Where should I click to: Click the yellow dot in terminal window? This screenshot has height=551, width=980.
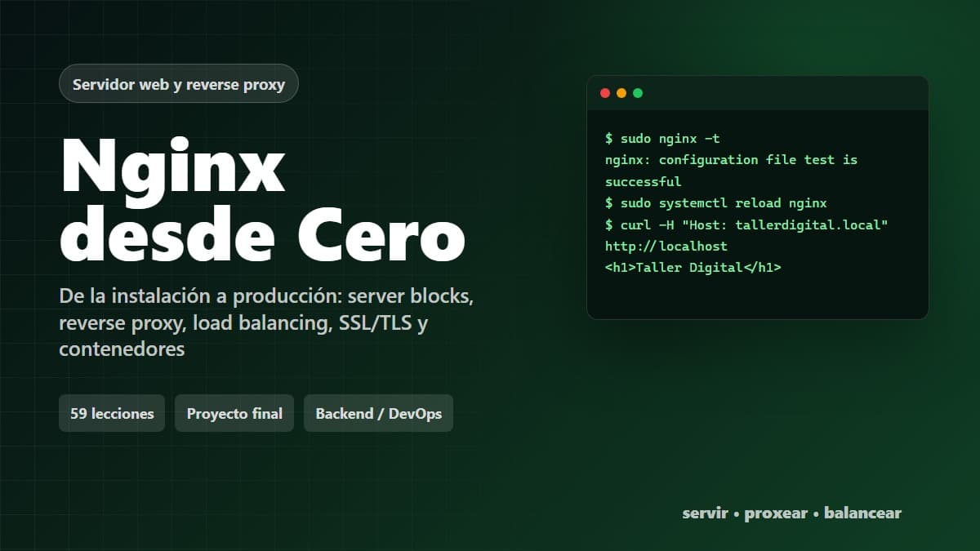point(621,93)
